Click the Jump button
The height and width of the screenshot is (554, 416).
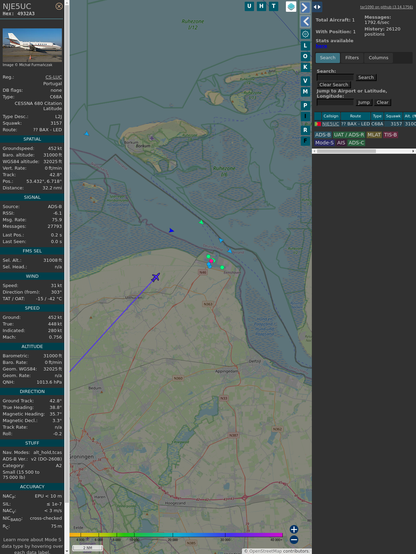coord(364,102)
